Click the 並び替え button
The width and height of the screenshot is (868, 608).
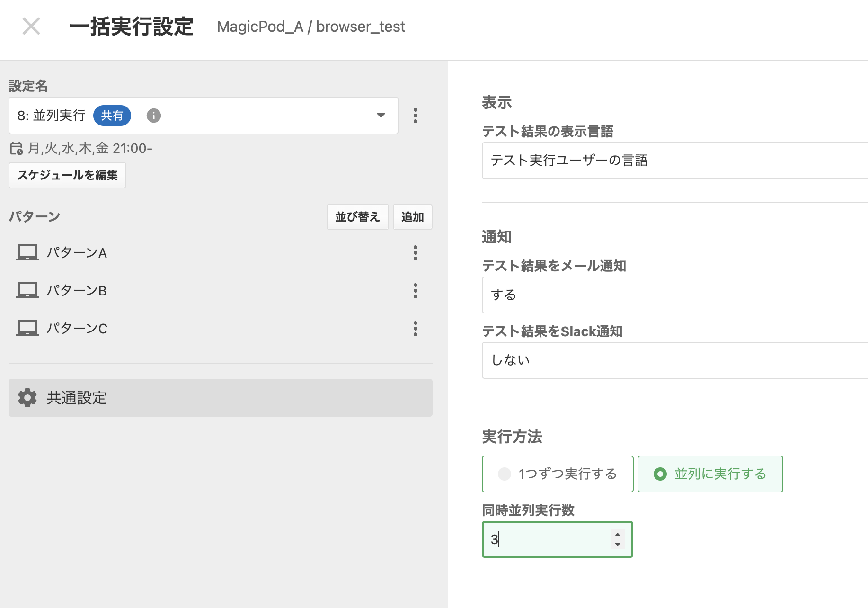(x=357, y=217)
